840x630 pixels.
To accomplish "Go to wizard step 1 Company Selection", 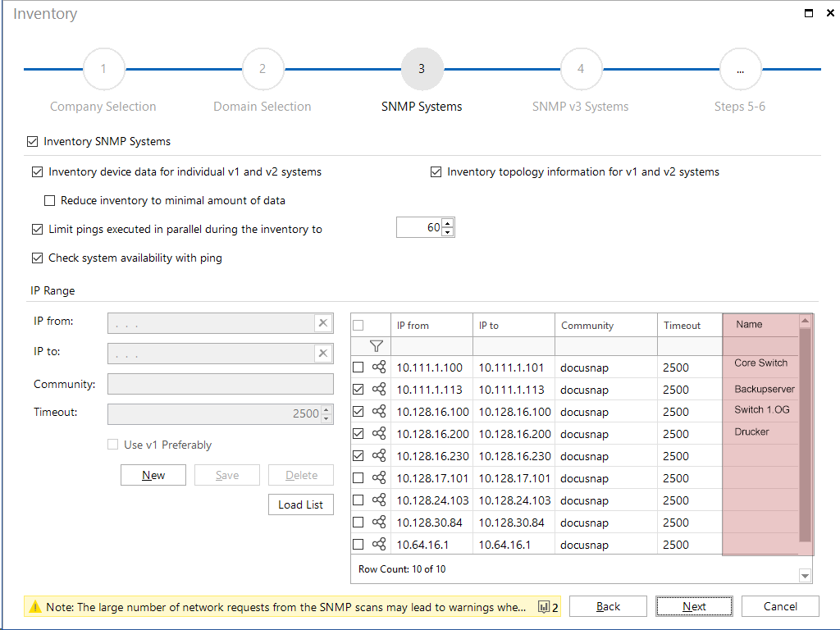I will (x=103, y=70).
